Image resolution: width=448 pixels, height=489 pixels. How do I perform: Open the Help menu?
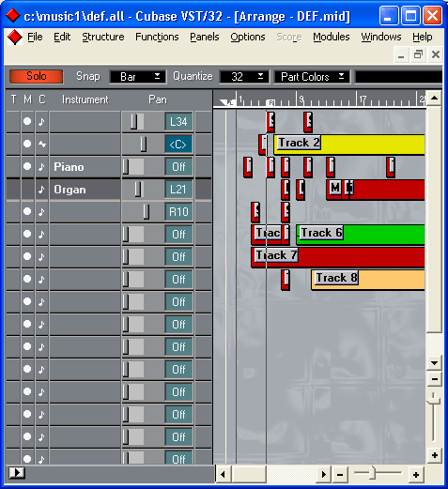tap(423, 37)
